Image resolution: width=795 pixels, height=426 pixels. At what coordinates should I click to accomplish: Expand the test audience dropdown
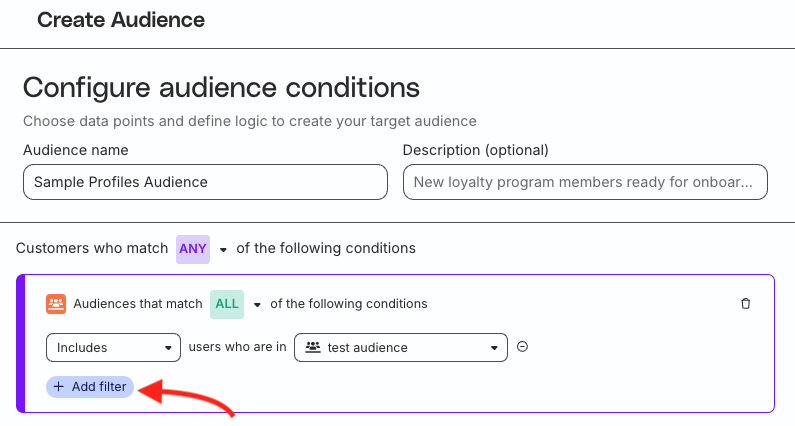click(x=400, y=348)
